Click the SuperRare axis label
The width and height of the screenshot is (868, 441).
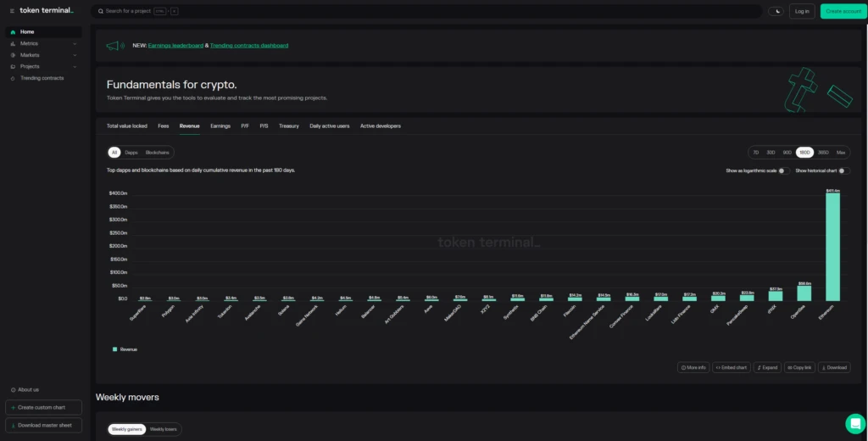tap(138, 312)
